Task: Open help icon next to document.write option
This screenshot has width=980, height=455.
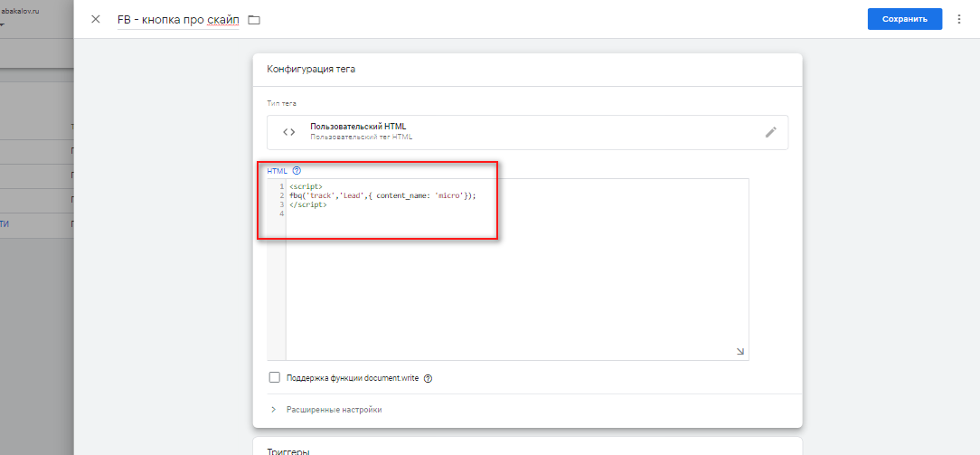Action: click(x=429, y=378)
